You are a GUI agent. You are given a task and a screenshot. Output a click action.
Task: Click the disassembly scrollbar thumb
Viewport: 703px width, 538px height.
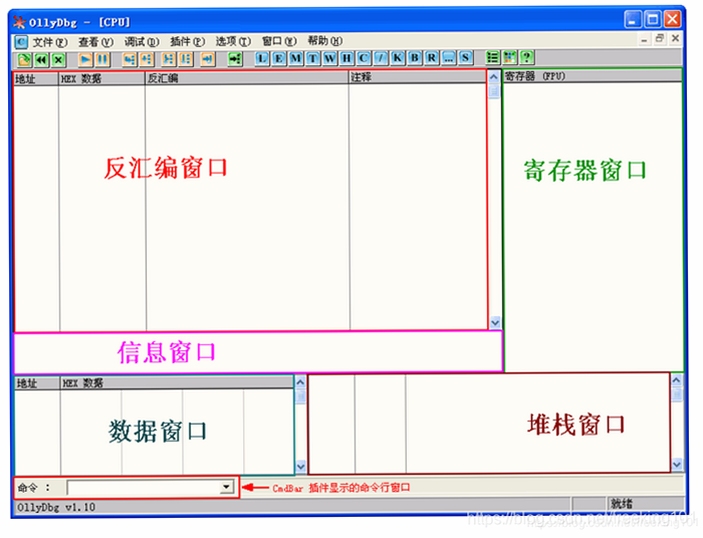(494, 91)
